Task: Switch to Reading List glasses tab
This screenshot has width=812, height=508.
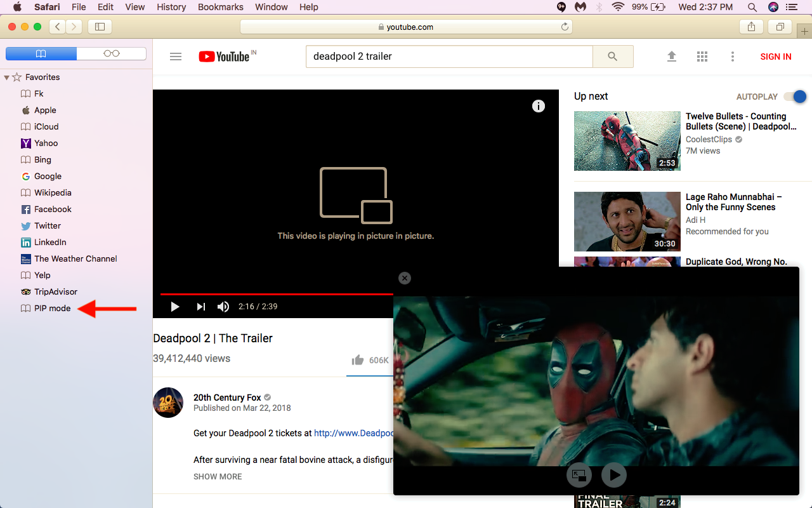Action: (112, 53)
